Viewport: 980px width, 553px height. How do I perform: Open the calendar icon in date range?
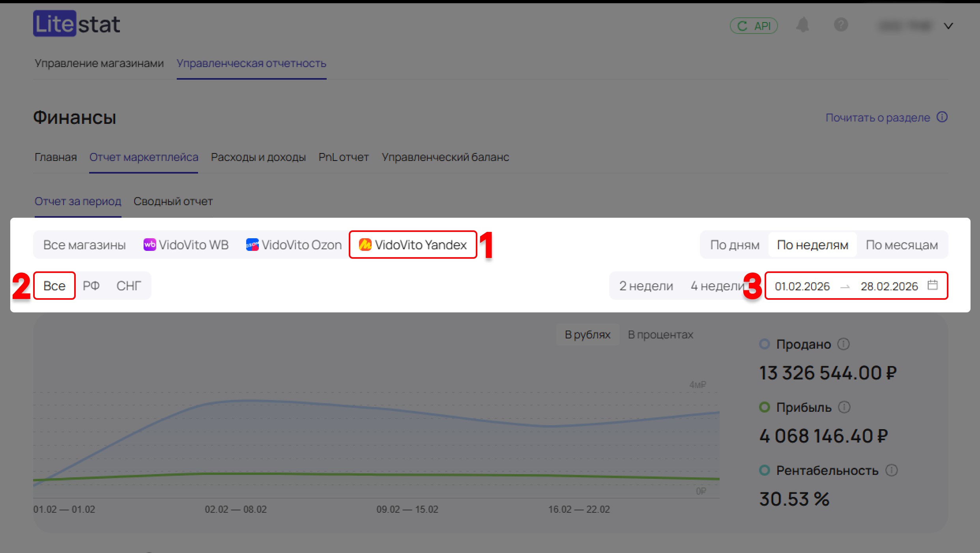933,285
